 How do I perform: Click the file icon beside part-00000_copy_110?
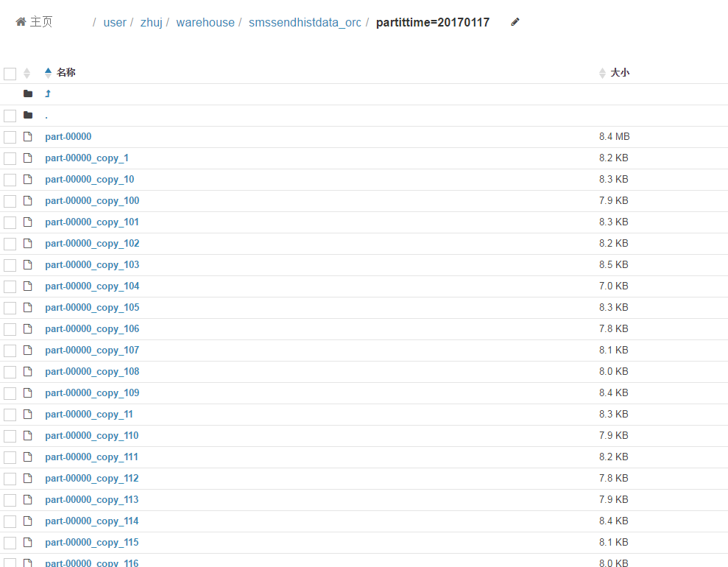28,436
